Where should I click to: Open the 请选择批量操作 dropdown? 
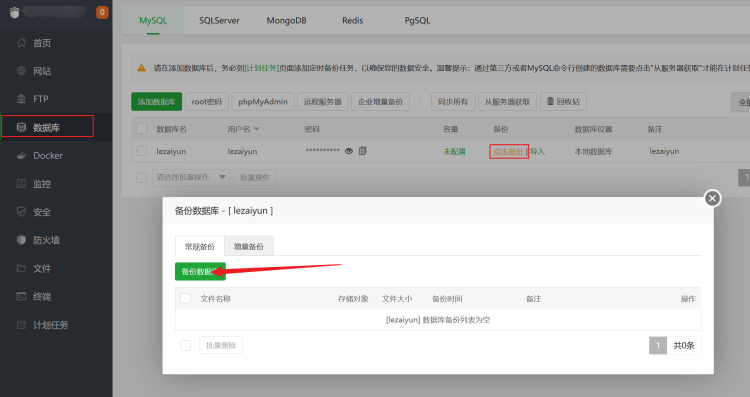coord(191,177)
